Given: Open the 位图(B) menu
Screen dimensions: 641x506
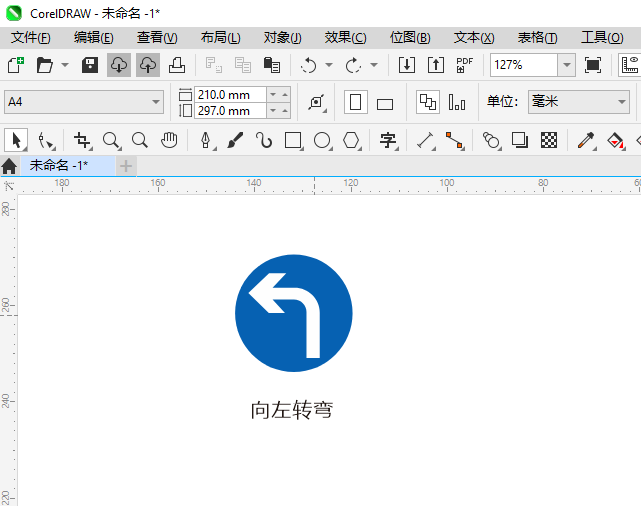Looking at the screenshot, I should pos(410,38).
